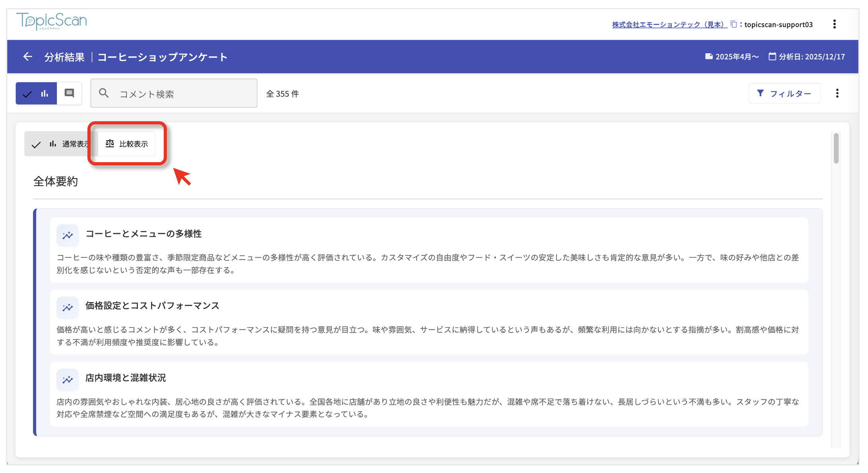Click the 2025年4月〜 data period label icon
The height and width of the screenshot is (473, 868).
click(709, 56)
